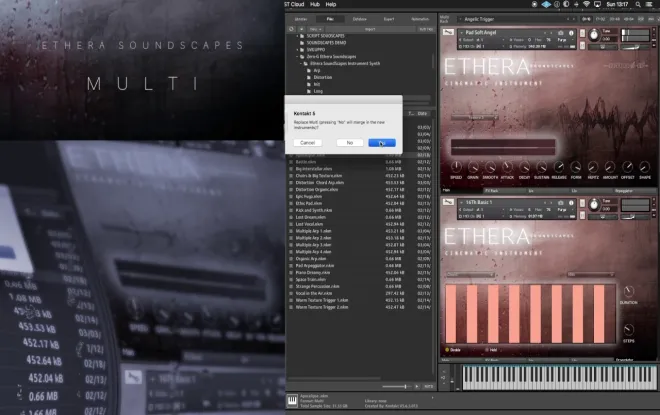Toggle solo button on 16Th Basic 1

coord(583,203)
